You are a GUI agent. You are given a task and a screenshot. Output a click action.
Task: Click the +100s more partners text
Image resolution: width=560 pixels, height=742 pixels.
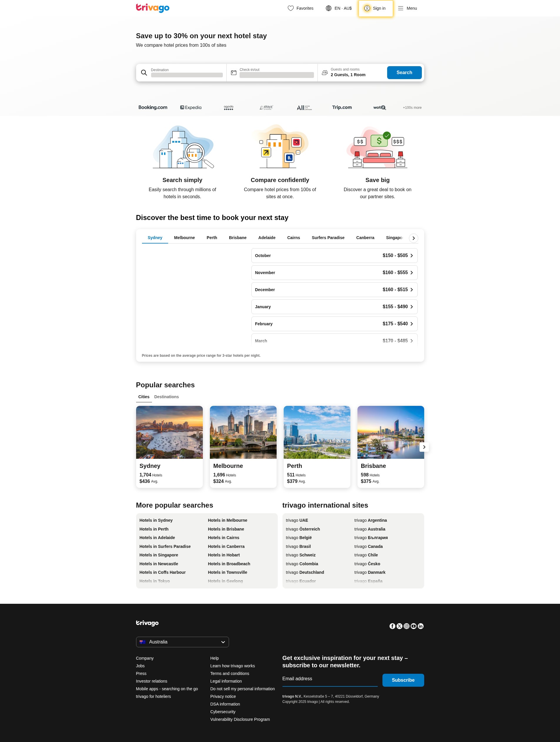pyautogui.click(x=412, y=108)
